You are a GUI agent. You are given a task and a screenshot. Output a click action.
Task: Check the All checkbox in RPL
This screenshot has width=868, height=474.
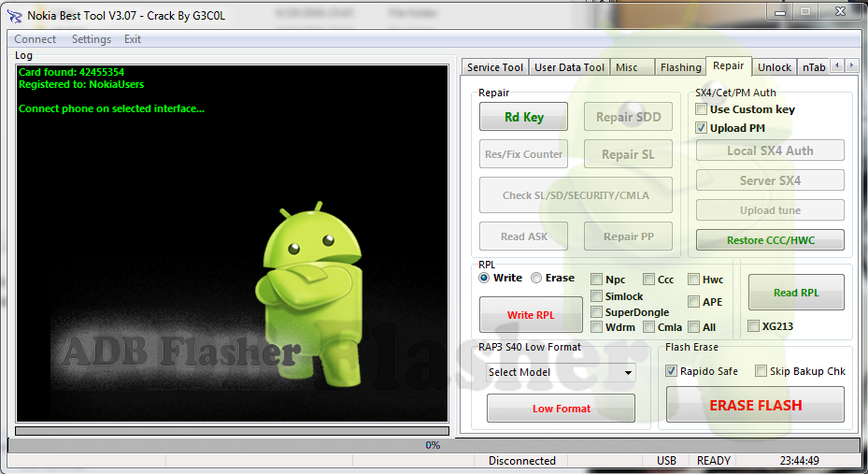(x=693, y=327)
